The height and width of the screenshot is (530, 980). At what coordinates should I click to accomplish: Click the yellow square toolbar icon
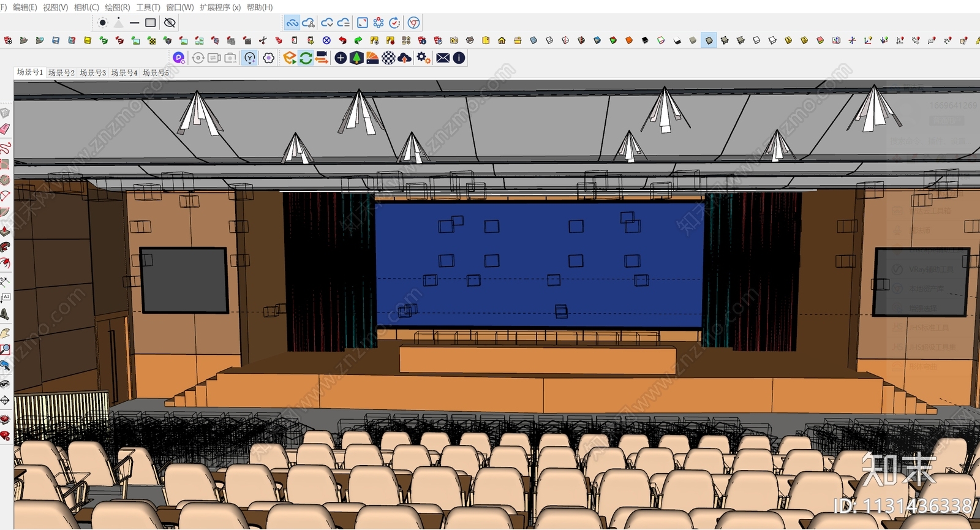88,40
